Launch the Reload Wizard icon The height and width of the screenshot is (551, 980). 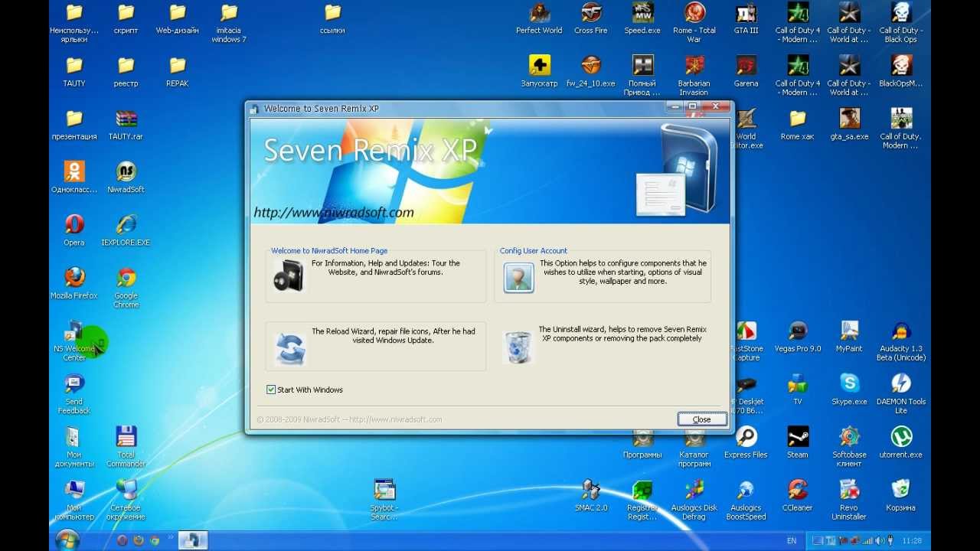[290, 349]
